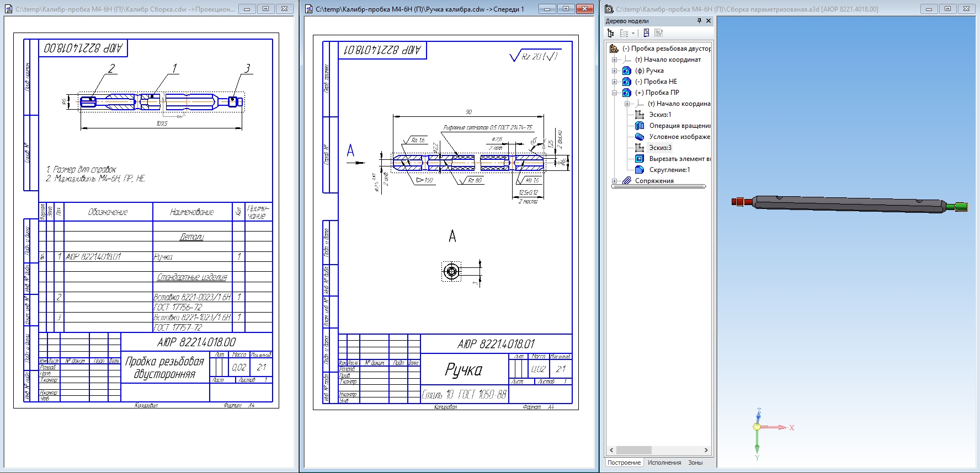The width and height of the screenshot is (980, 473).
Task: Click tree structure display icon in model tree toolbar
Action: click(611, 33)
